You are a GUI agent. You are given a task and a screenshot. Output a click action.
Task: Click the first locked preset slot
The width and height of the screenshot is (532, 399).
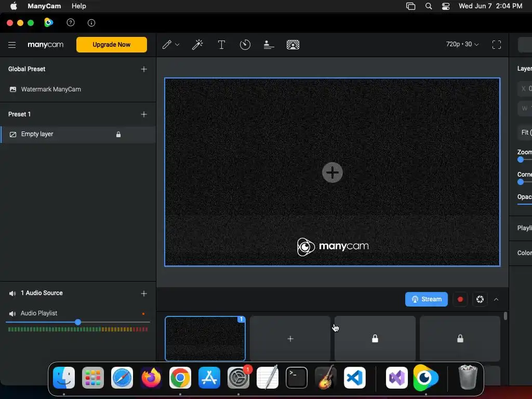point(375,338)
